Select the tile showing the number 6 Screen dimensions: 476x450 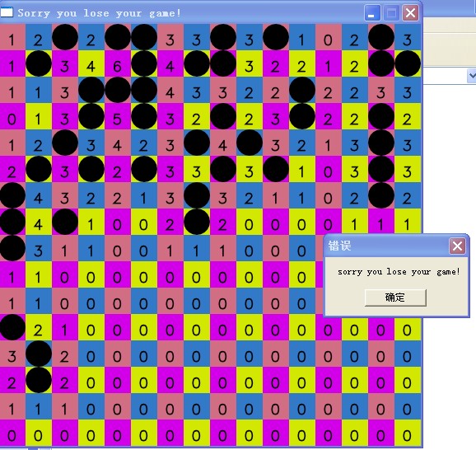coord(118,63)
